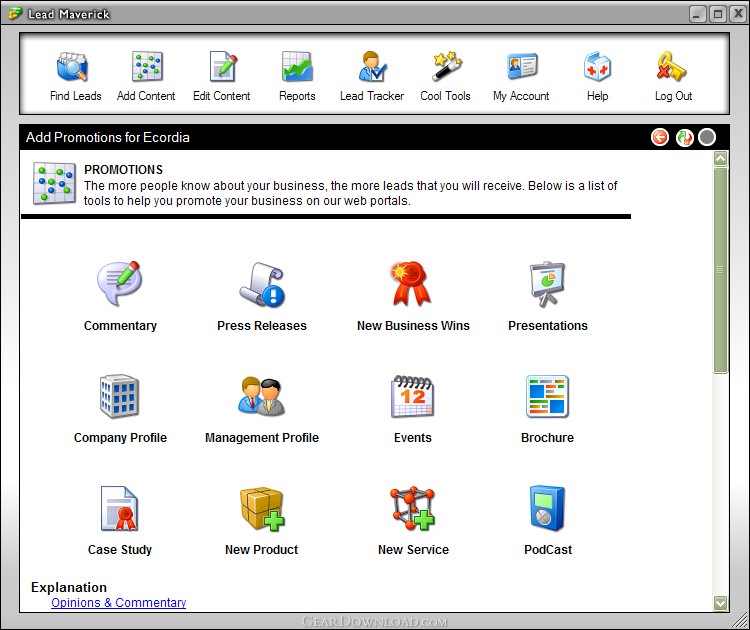The image size is (750, 630).
Task: Click the Presentations text label
Action: [548, 326]
